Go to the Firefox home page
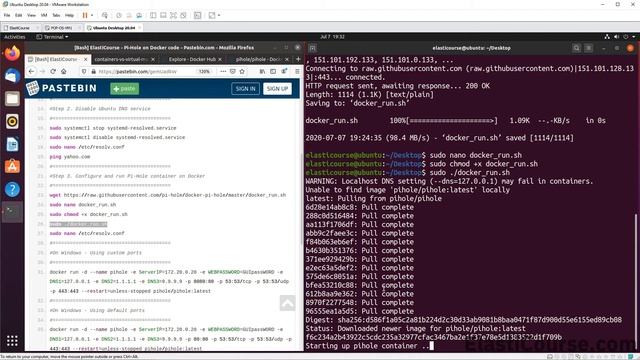 tap(64, 71)
